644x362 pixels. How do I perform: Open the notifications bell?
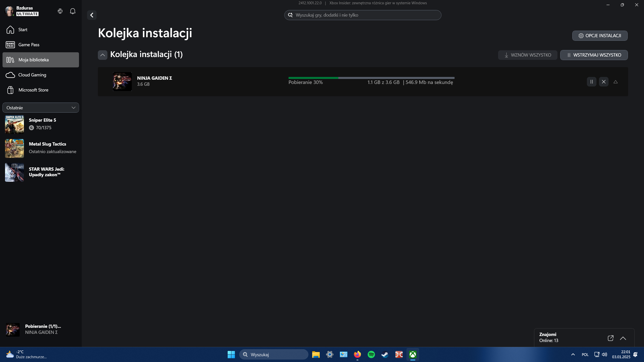73,11
